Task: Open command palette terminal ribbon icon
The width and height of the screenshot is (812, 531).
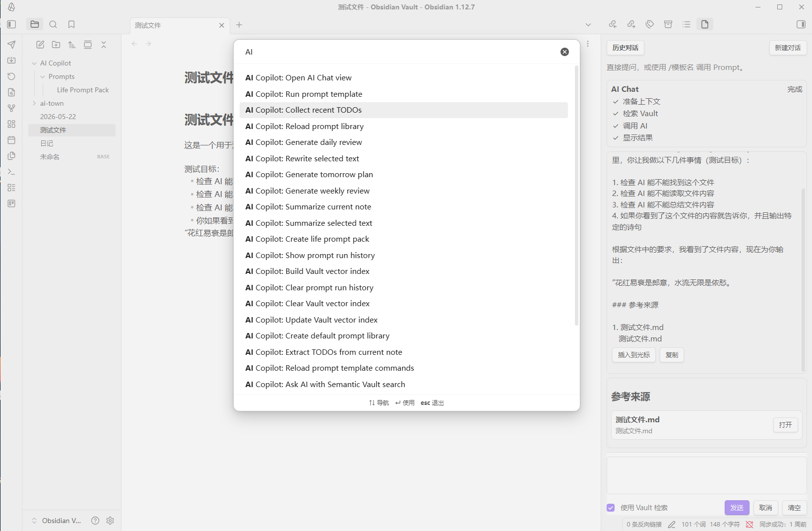Action: pos(11,172)
